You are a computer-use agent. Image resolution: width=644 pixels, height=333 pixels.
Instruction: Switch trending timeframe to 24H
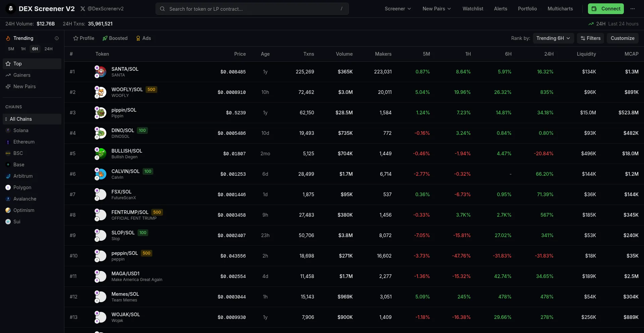point(48,49)
